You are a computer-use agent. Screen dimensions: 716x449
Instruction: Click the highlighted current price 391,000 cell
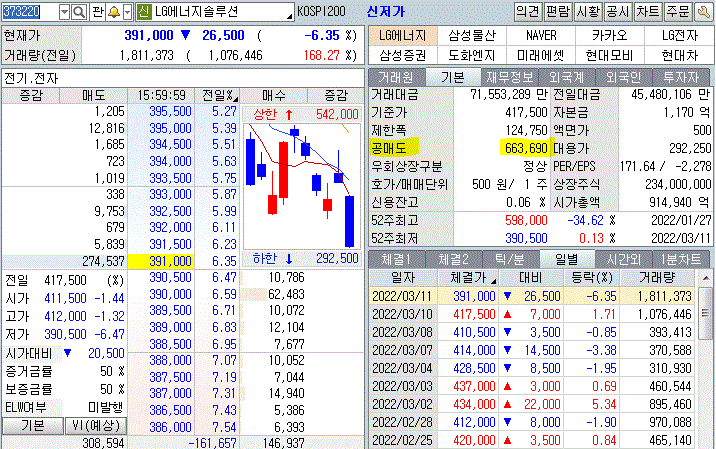(x=160, y=261)
